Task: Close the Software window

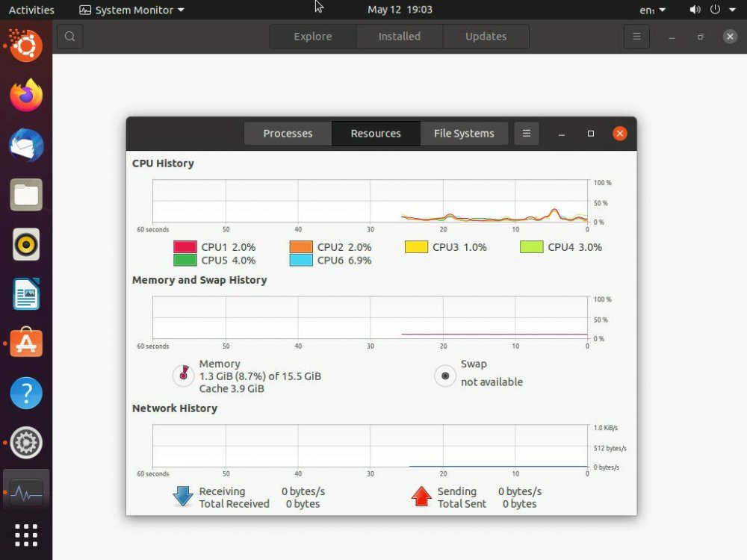Action: click(x=730, y=36)
